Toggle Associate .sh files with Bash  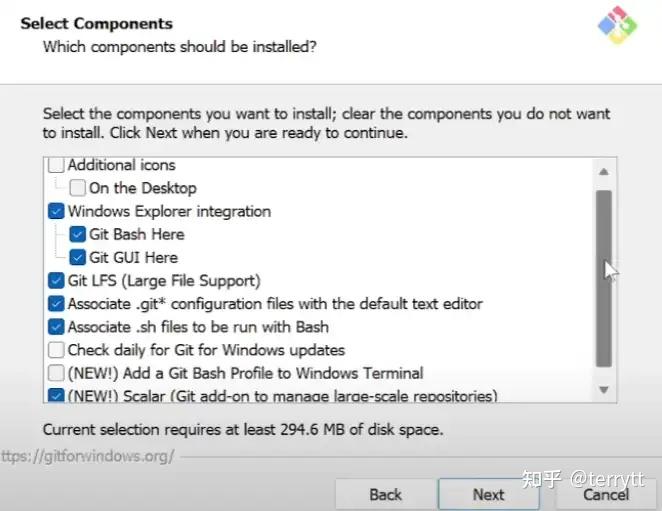[x=56, y=327]
